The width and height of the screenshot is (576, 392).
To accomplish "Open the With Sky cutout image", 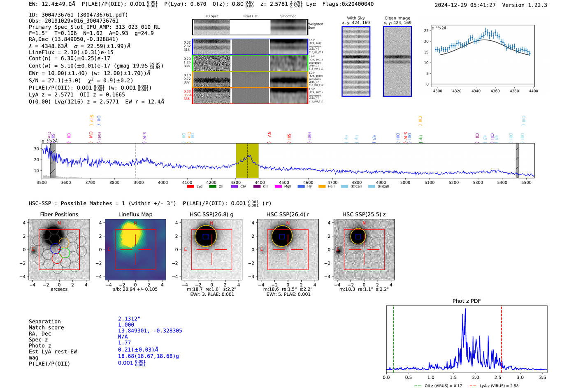I will tap(356, 61).
